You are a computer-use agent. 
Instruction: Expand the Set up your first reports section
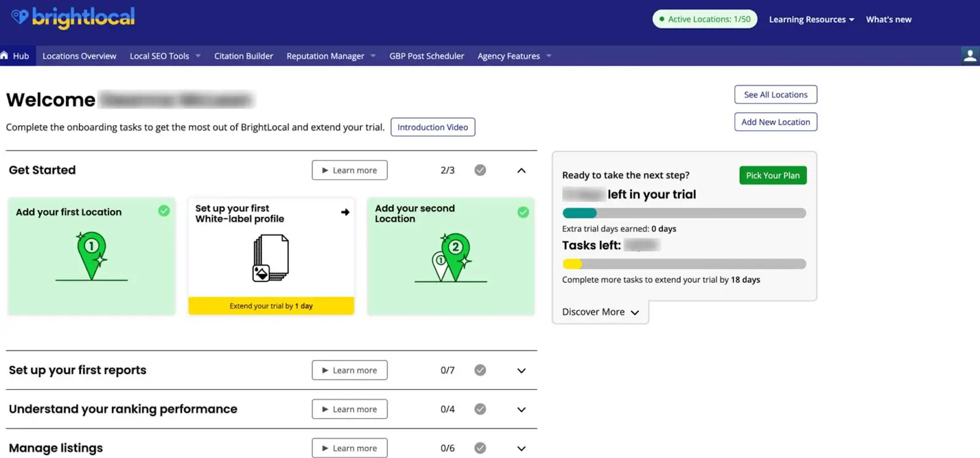pos(521,370)
